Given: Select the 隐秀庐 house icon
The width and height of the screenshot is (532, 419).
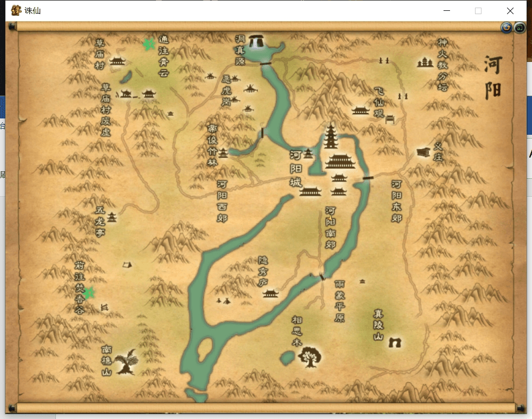Looking at the screenshot, I should click(270, 293).
